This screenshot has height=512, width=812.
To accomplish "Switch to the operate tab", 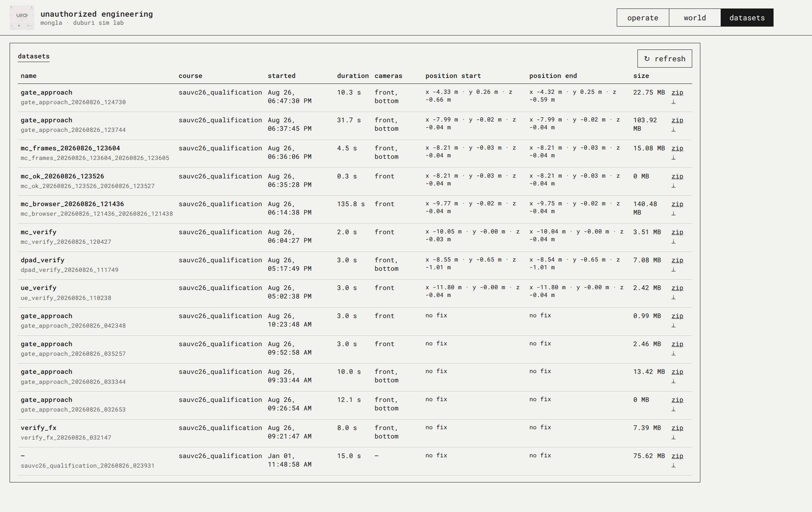I will (643, 18).
